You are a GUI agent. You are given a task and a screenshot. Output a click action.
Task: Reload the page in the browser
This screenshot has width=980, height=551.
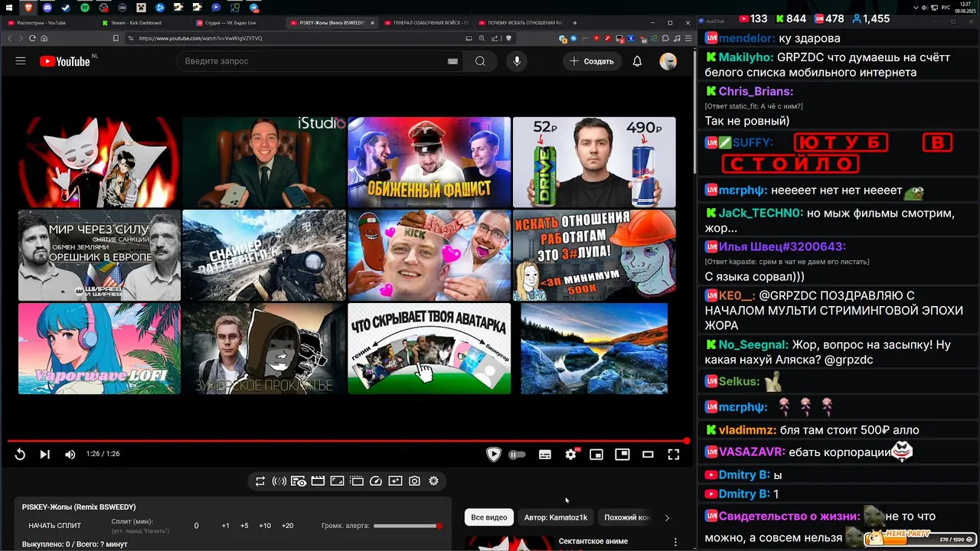32,38
